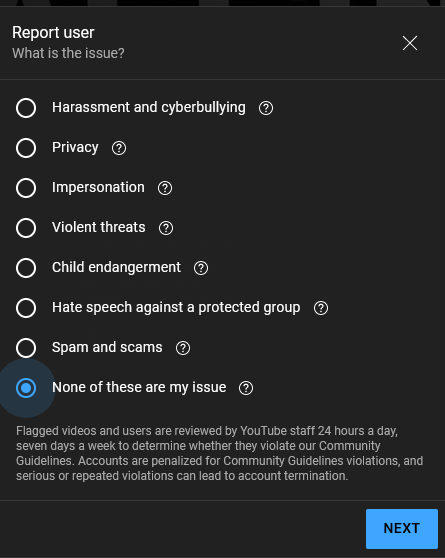Click the Violent threats label text
Image resolution: width=445 pixels, height=558 pixels.
pos(99,227)
